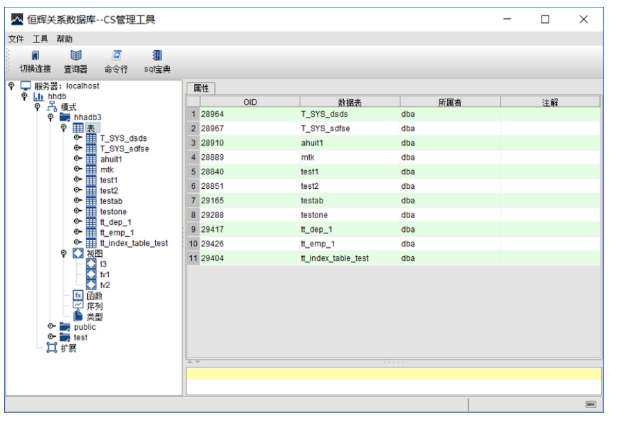Select the 类型 type node icon
617x421 pixels.
tap(78, 317)
